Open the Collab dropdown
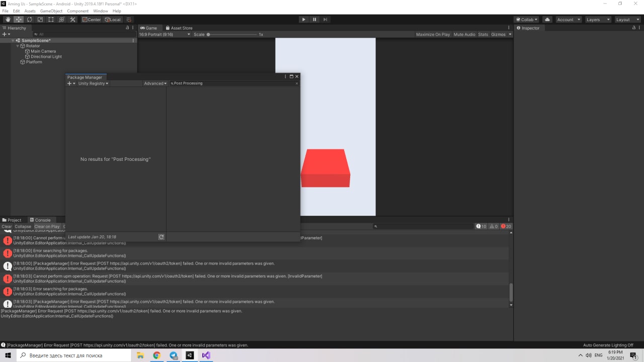Image resolution: width=644 pixels, height=362 pixels. coord(526,20)
